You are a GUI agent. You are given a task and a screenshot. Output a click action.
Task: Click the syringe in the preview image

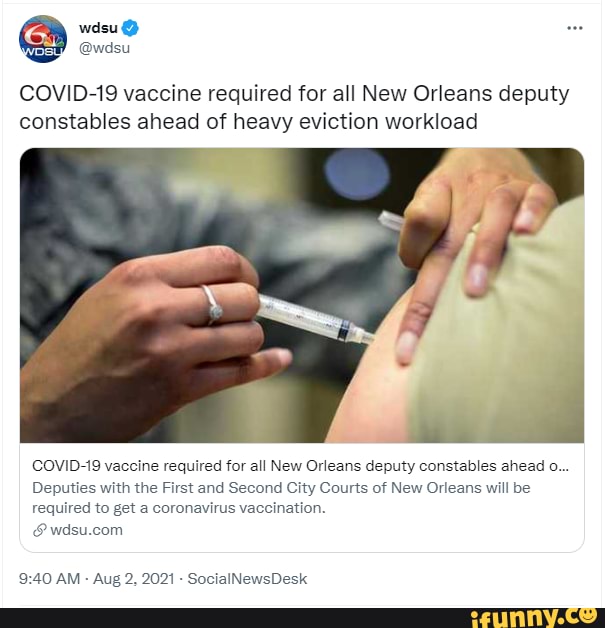point(315,319)
